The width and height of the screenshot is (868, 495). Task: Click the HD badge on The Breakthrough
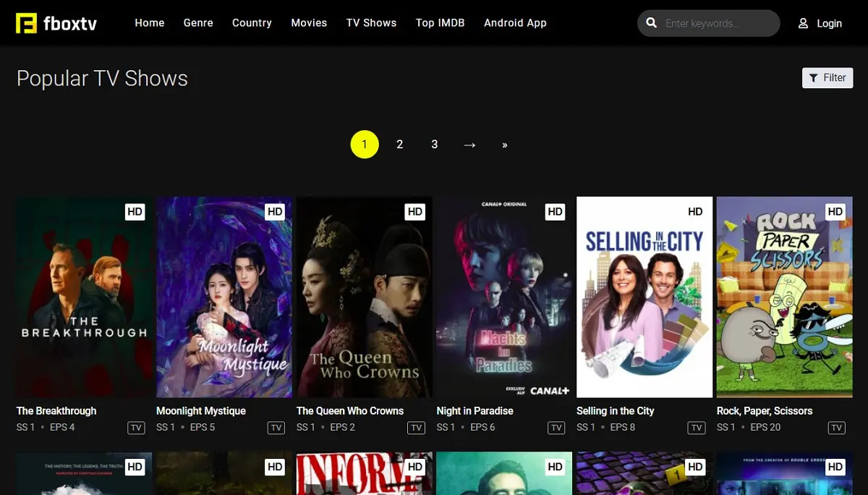pyautogui.click(x=135, y=211)
